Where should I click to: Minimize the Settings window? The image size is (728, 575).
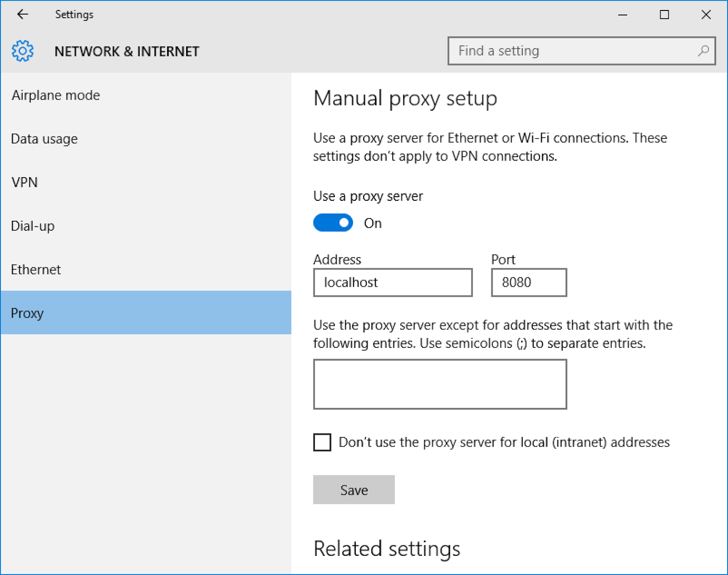pos(623,15)
